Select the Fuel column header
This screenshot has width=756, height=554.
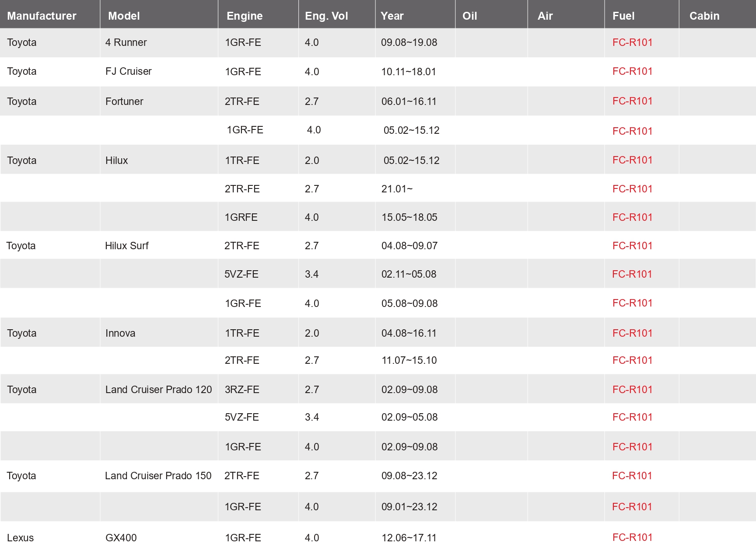(x=623, y=16)
